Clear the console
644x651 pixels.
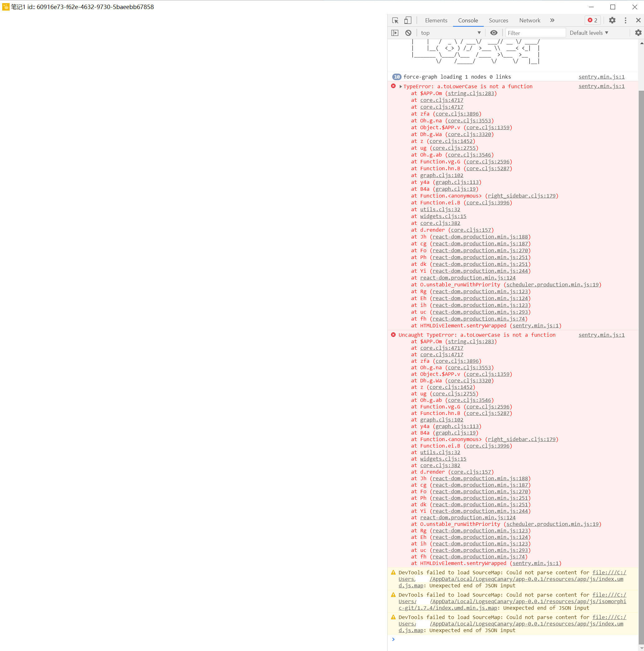pos(408,33)
